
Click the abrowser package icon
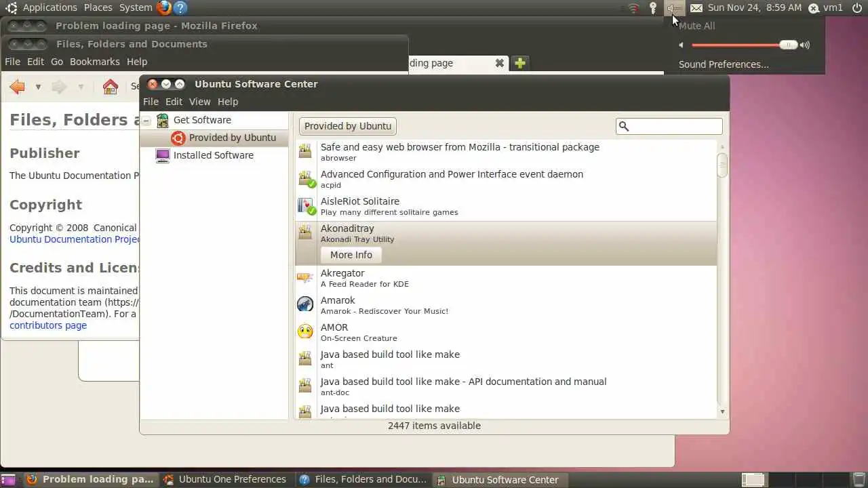point(305,150)
